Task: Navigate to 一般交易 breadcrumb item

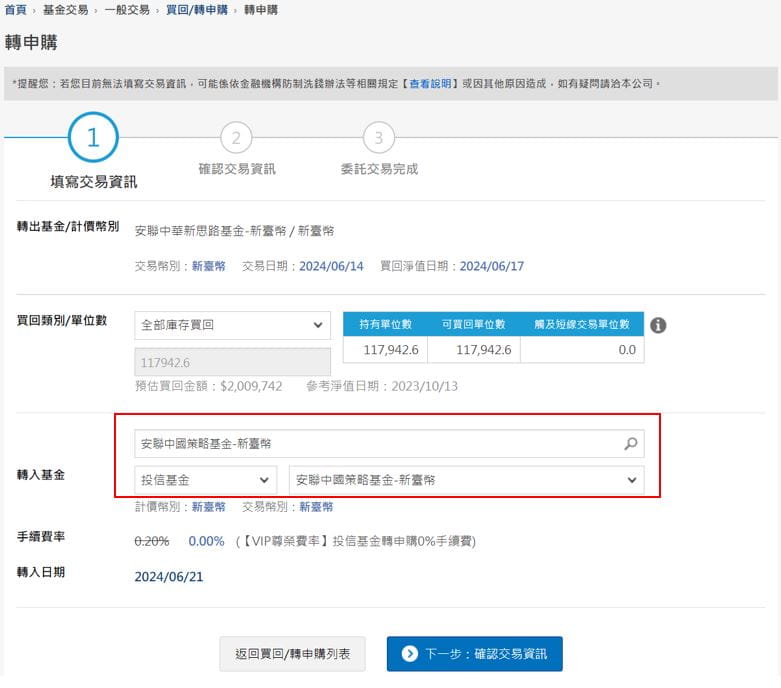Action: click(126, 10)
